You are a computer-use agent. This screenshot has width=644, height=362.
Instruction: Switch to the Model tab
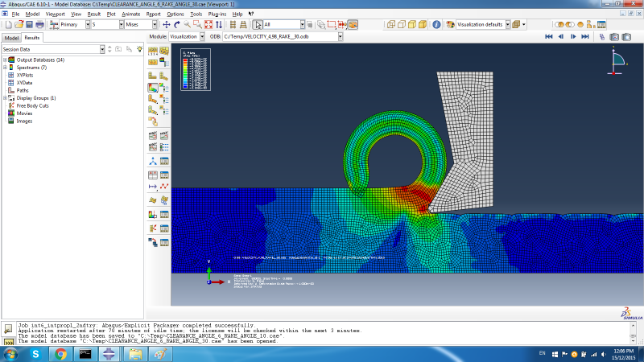coord(11,38)
